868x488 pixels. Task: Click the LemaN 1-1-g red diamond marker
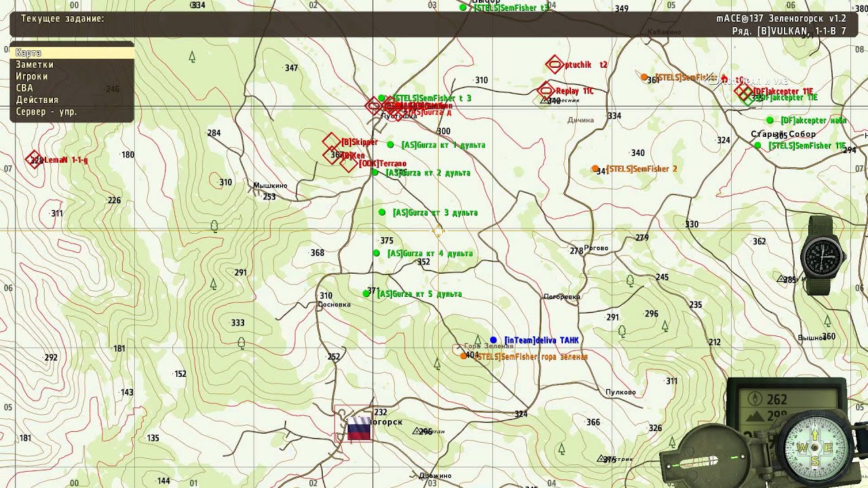[34, 159]
